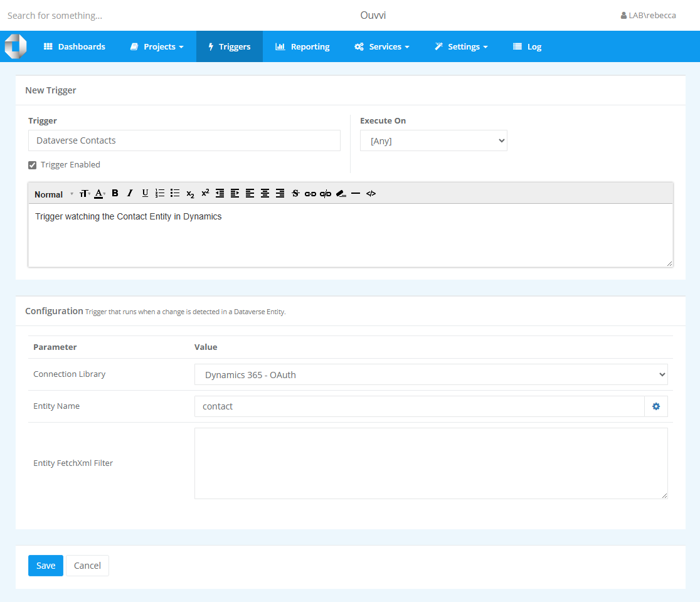The height and width of the screenshot is (602, 700).
Task: Click the underline formatting icon
Action: tap(145, 193)
